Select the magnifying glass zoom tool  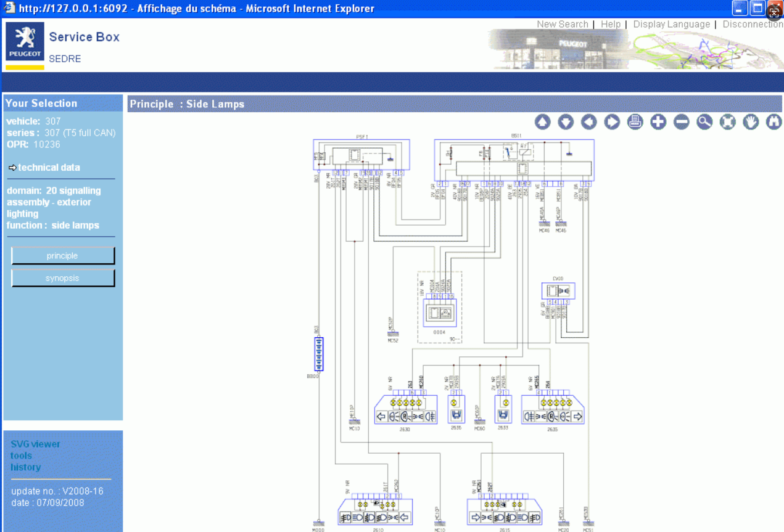(704, 122)
